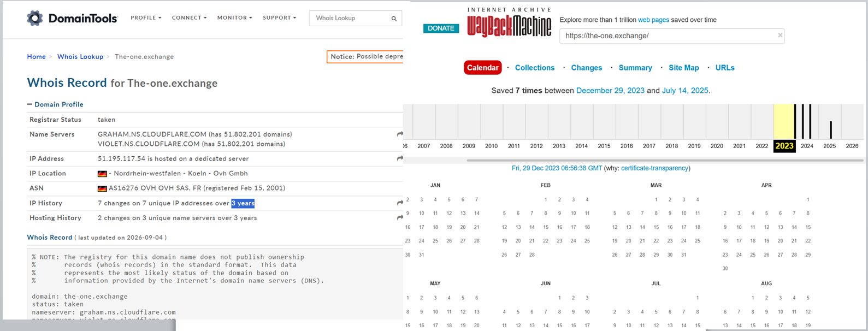Click the share arrow in IP History row
The height and width of the screenshot is (331, 868).
click(400, 203)
